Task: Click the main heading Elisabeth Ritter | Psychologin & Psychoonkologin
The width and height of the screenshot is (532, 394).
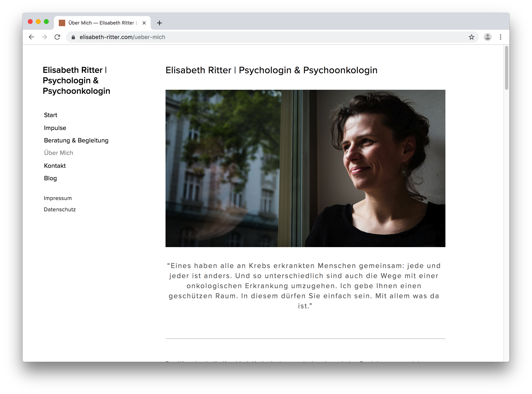Action: point(271,70)
